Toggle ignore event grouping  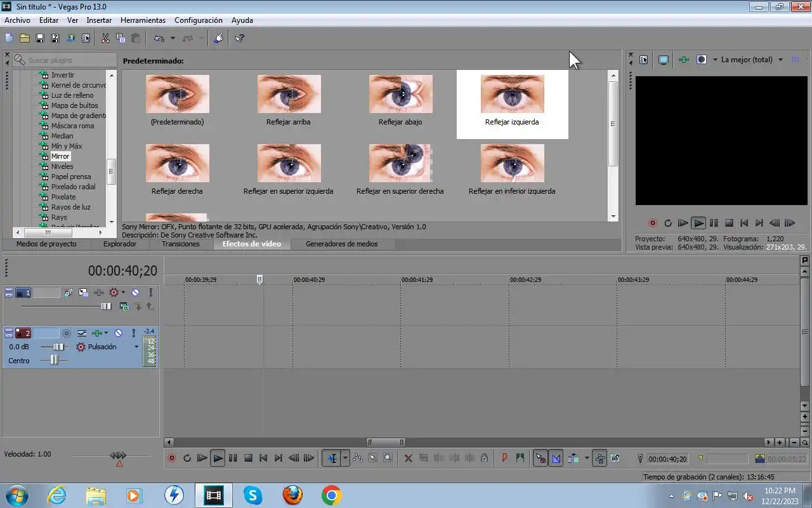615,458
